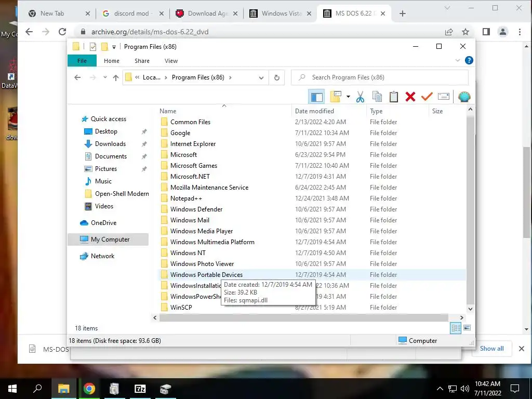Open the File ribbon tab
Screen dimensions: 532x399
pyautogui.click(x=82, y=61)
